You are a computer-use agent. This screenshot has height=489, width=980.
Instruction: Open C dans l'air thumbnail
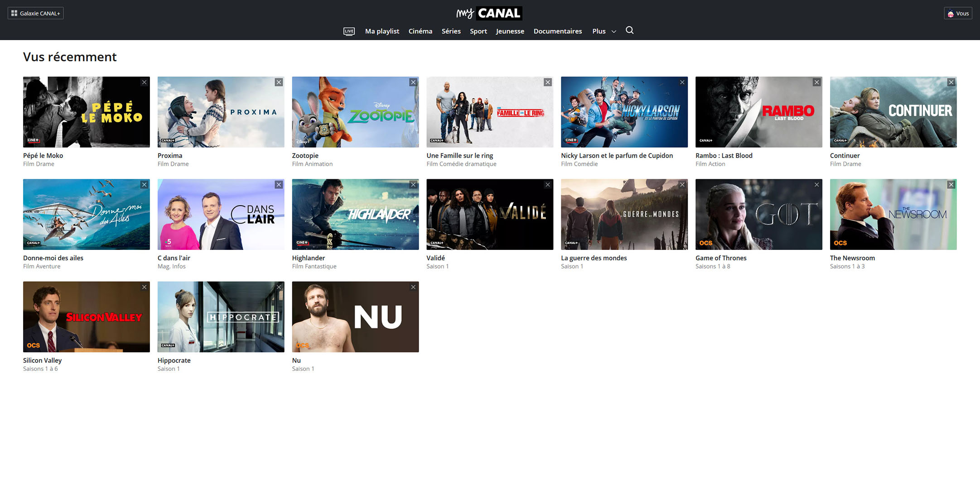221,214
